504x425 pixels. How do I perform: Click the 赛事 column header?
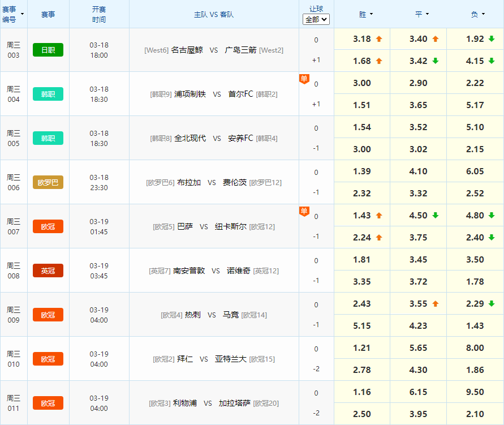[48, 15]
